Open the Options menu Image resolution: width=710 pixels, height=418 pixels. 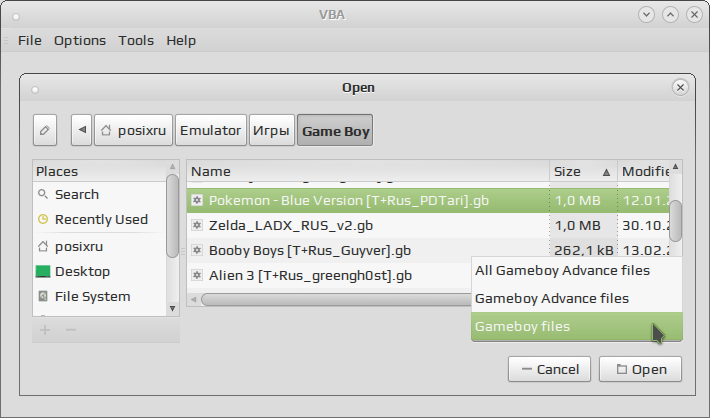80,40
